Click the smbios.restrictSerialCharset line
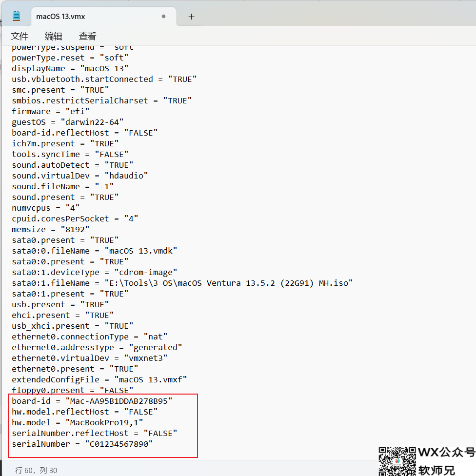This screenshot has height=476, width=476. (102, 101)
